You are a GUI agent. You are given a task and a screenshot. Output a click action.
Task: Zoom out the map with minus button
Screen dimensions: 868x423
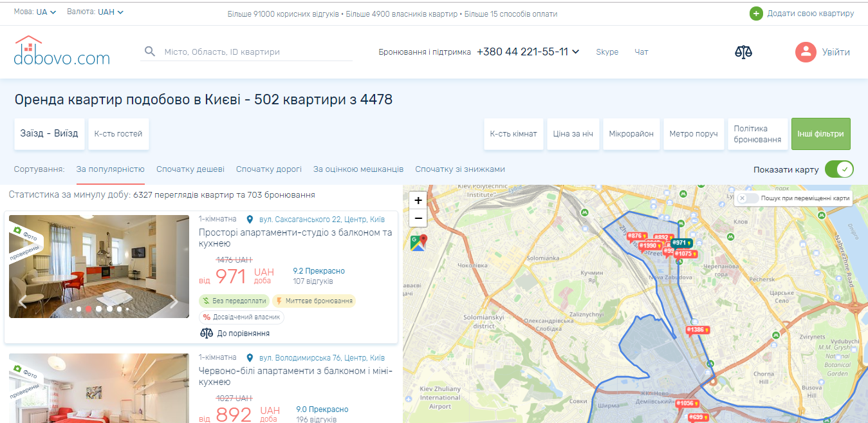click(418, 218)
